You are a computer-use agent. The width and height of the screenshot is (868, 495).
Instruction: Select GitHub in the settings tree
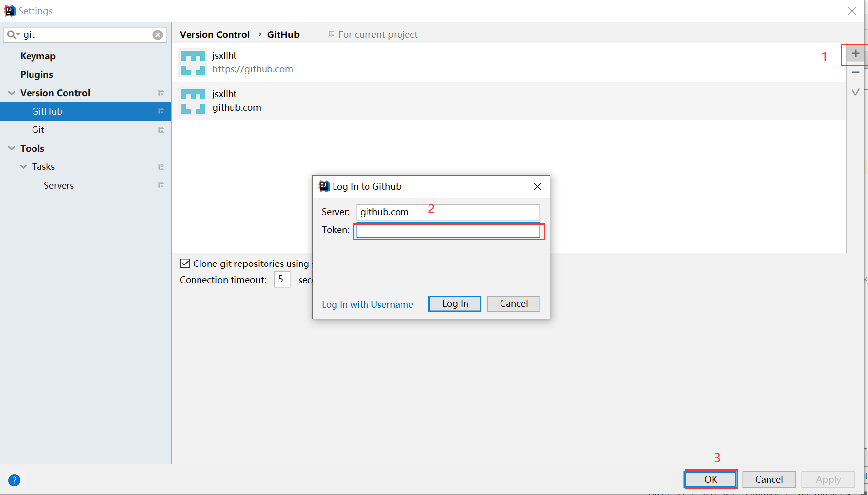(86, 111)
